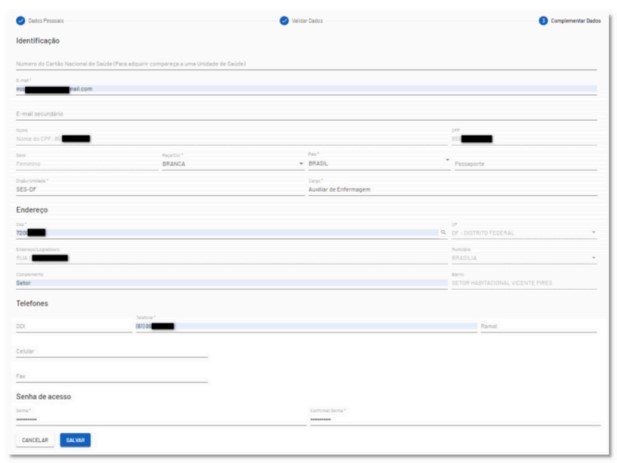Image resolution: width=617 pixels, height=463 pixels.
Task: Click the step 3 Complementar Dados icon
Action: pyautogui.click(x=543, y=21)
